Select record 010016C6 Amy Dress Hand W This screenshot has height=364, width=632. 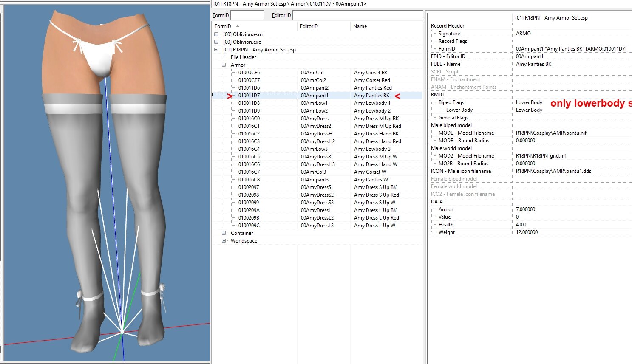pyautogui.click(x=317, y=164)
